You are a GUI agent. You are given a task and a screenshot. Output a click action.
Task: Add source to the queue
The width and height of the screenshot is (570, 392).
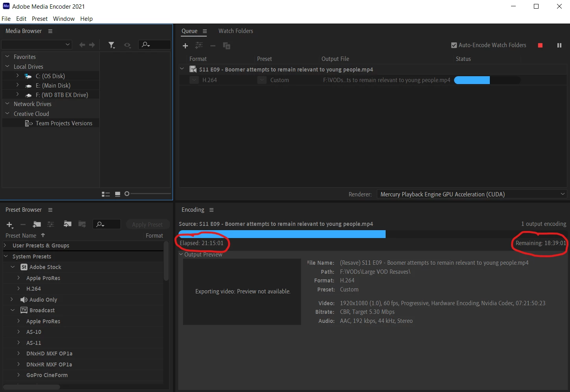tap(186, 46)
